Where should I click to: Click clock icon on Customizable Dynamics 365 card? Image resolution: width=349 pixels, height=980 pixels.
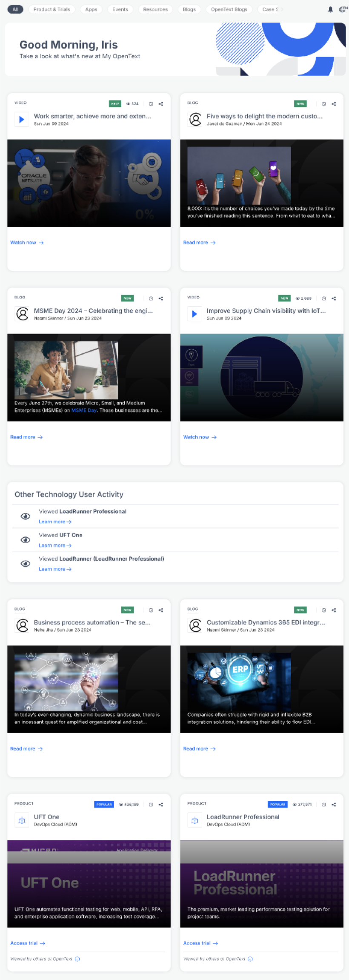[x=324, y=610]
